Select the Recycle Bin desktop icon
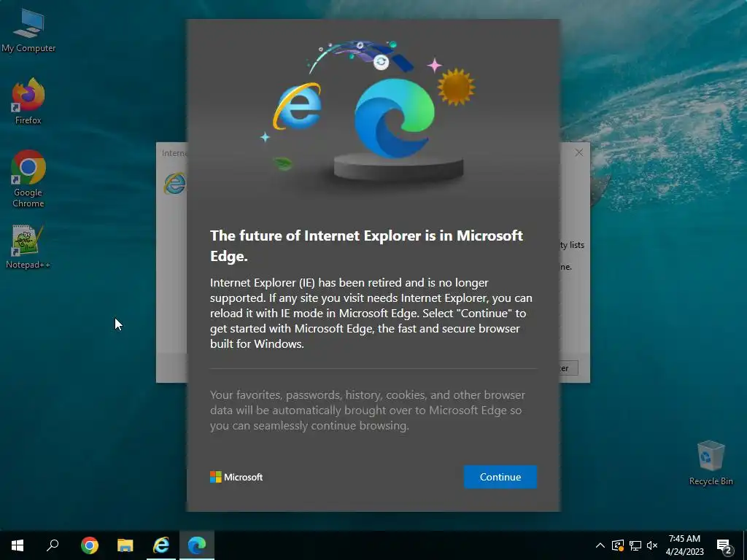The height and width of the screenshot is (560, 747). (x=711, y=463)
